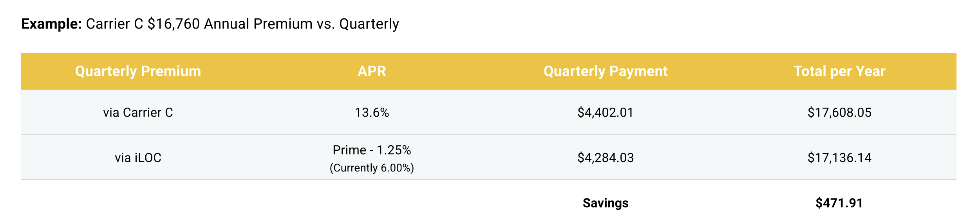980x220 pixels.
Task: Select the "(Currently 6.00%)" note
Action: tap(372, 168)
